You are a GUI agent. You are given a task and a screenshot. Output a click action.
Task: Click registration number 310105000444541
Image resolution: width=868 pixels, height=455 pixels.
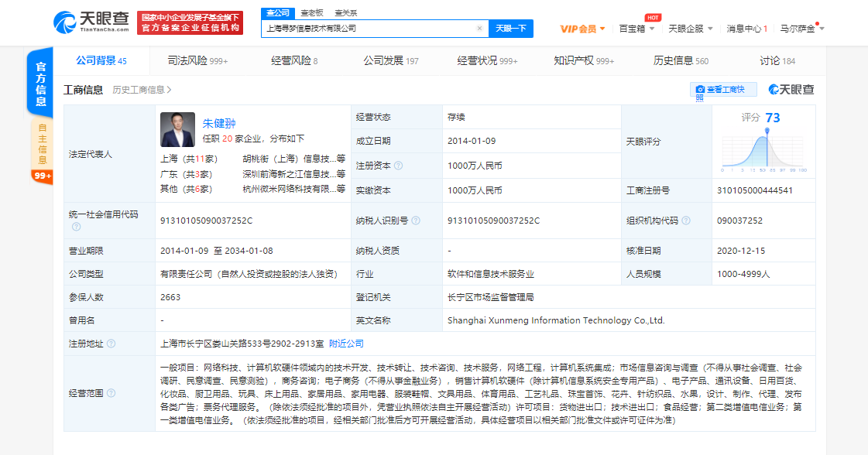coord(754,190)
